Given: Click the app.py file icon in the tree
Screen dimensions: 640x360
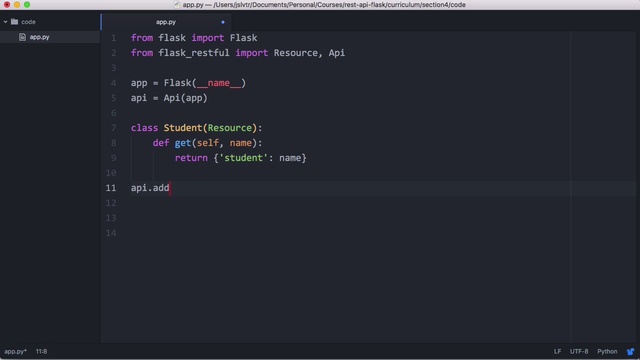Looking at the screenshot, I should point(22,37).
